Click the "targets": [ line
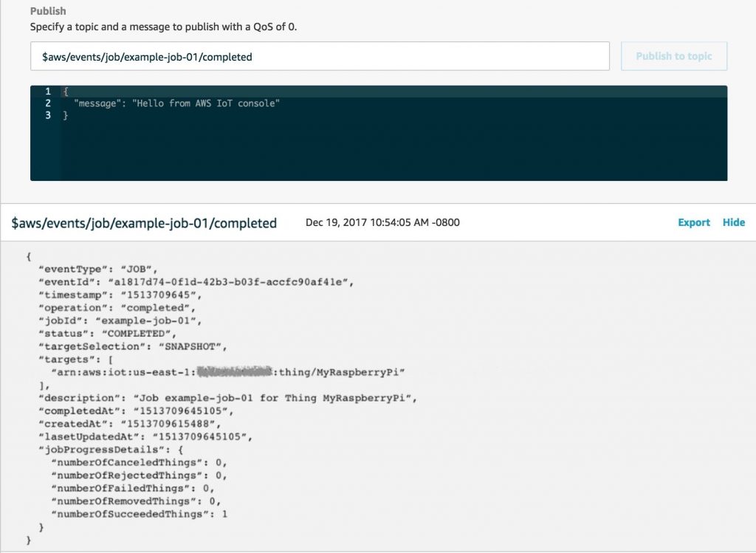 coord(76,360)
